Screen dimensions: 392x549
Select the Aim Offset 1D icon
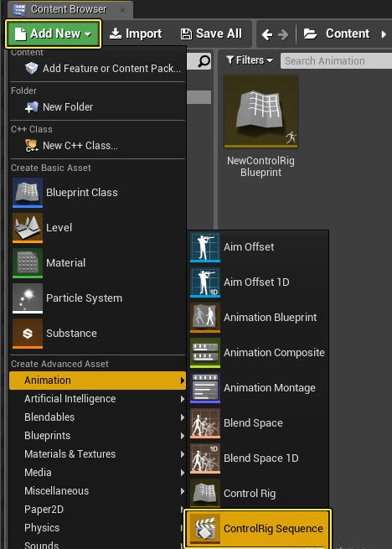(x=205, y=282)
